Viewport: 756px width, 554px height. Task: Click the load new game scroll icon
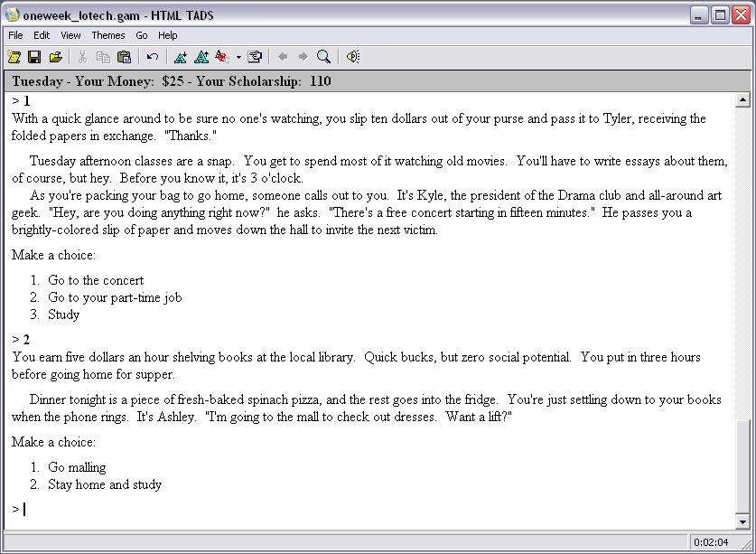14,57
